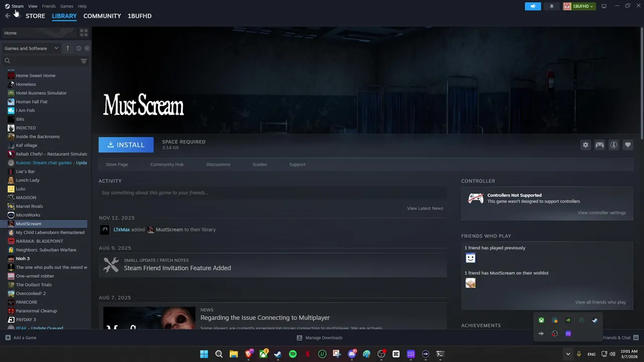
Task: Open the 1BUFHD profile section
Action: 139,16
